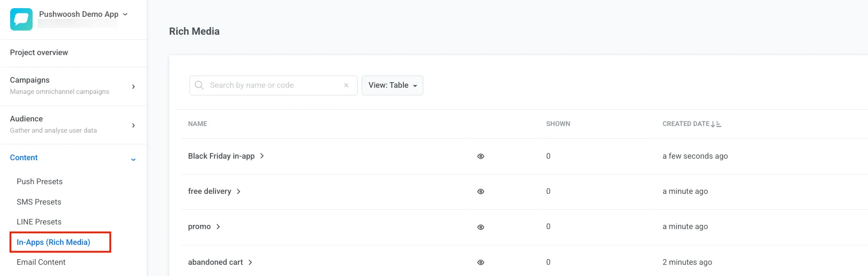Clear the search field with X icon

(x=346, y=86)
